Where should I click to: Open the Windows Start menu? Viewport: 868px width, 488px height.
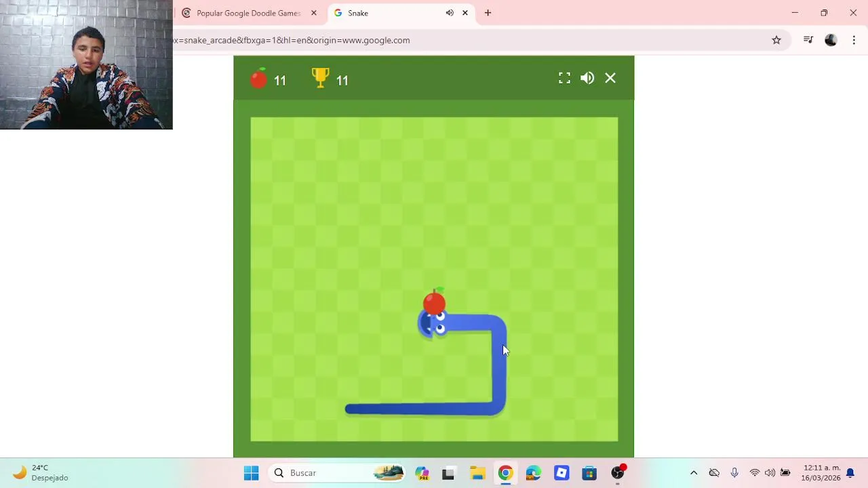click(251, 473)
